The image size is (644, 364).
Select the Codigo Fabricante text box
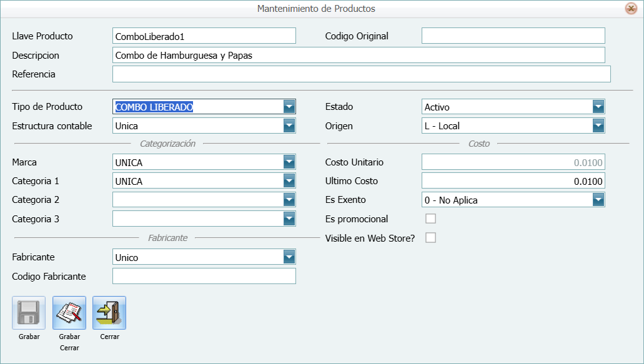pyautogui.click(x=204, y=276)
